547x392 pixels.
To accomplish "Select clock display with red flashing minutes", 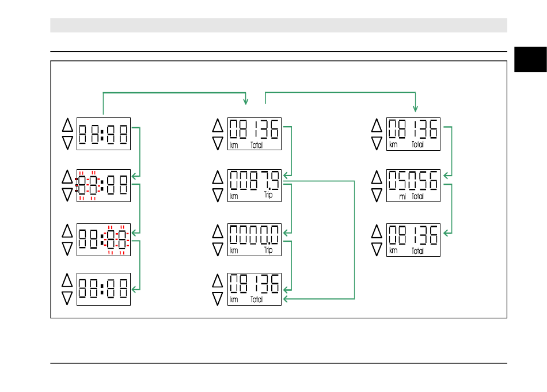I will click(104, 239).
